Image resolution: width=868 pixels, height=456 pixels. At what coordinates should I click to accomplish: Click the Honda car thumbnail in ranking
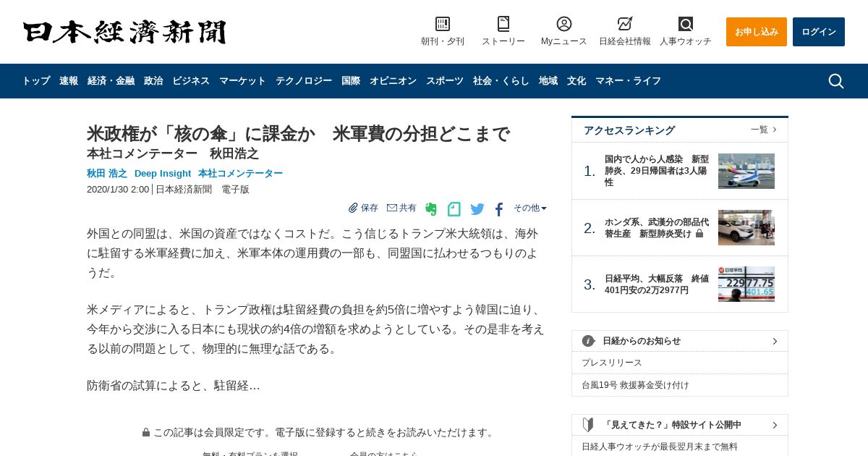click(746, 227)
